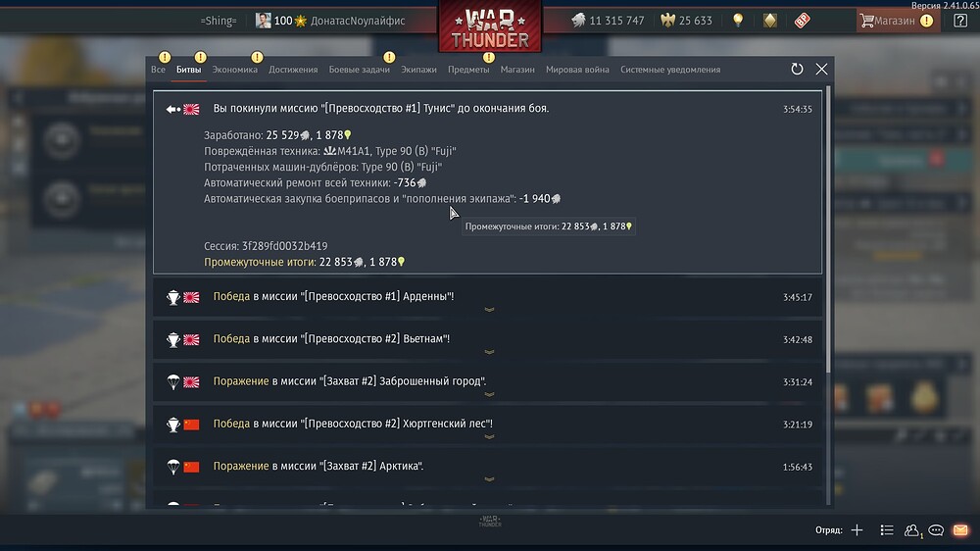
Task: Switch to the Боевые задачи tab
Action: coord(360,70)
